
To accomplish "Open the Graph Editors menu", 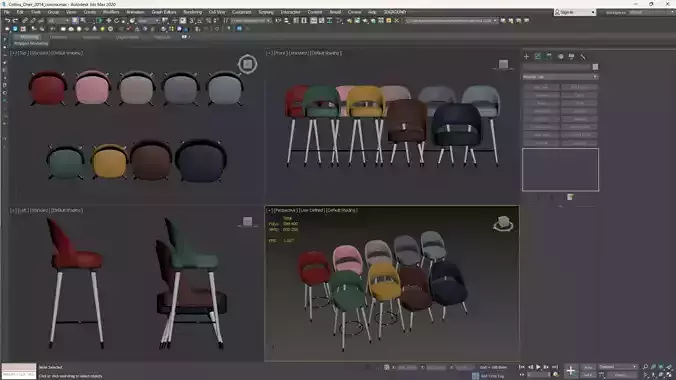I will (x=164, y=12).
